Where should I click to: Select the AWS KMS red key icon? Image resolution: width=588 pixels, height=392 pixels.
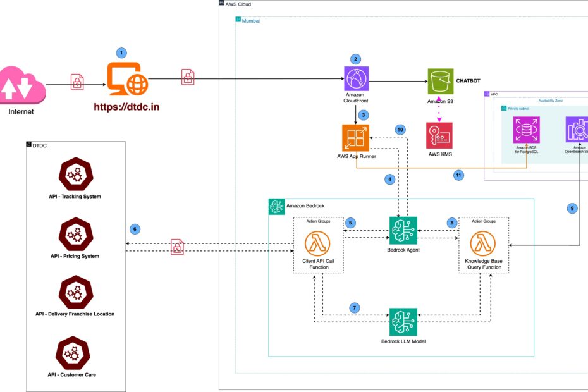439,135
